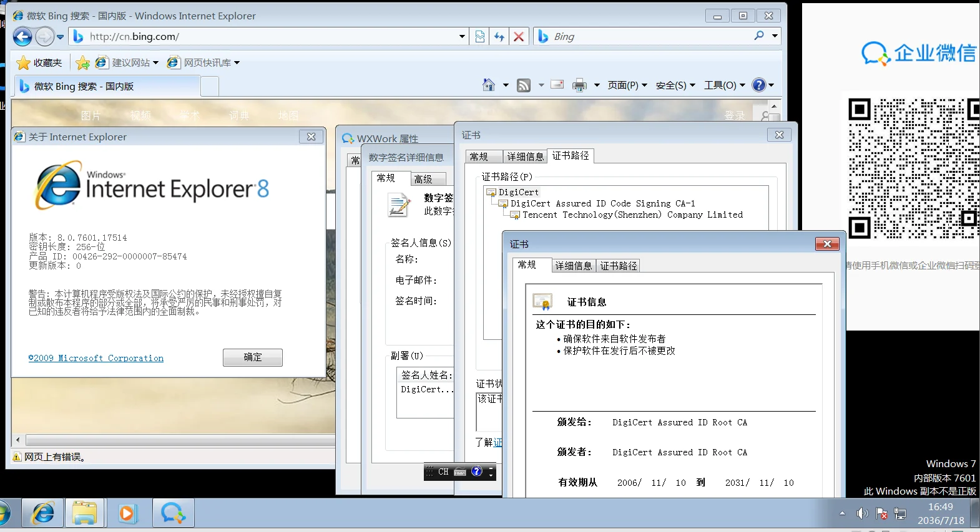Click the Home page icon
The width and height of the screenshot is (980, 532).
[x=489, y=85]
